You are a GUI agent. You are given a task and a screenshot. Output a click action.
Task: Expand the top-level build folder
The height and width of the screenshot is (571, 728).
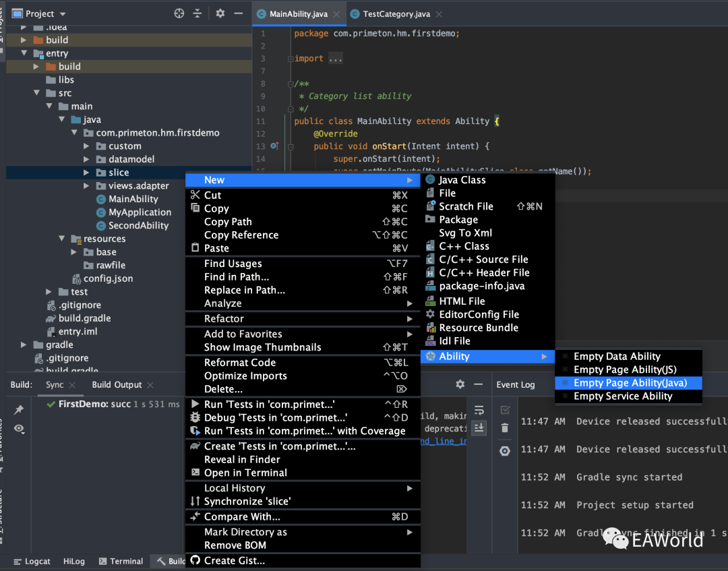[23, 40]
